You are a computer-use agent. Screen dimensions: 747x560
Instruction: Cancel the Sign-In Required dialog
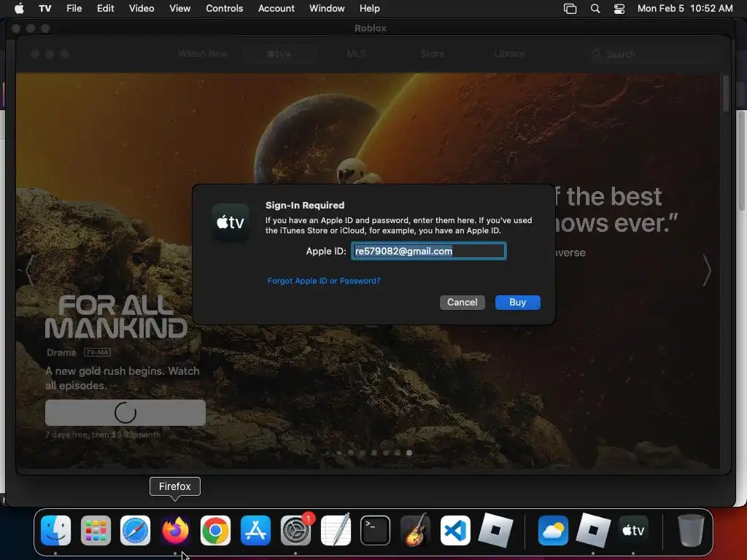[462, 303]
